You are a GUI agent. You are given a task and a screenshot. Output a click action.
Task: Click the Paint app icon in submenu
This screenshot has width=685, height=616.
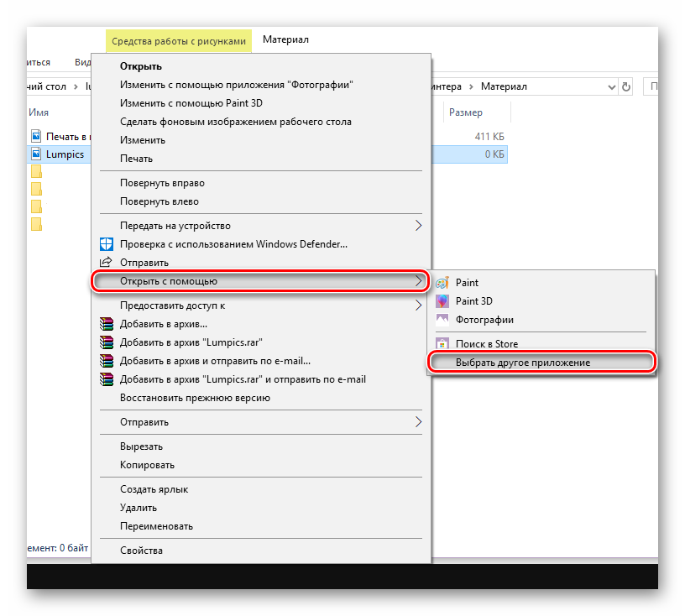442,284
